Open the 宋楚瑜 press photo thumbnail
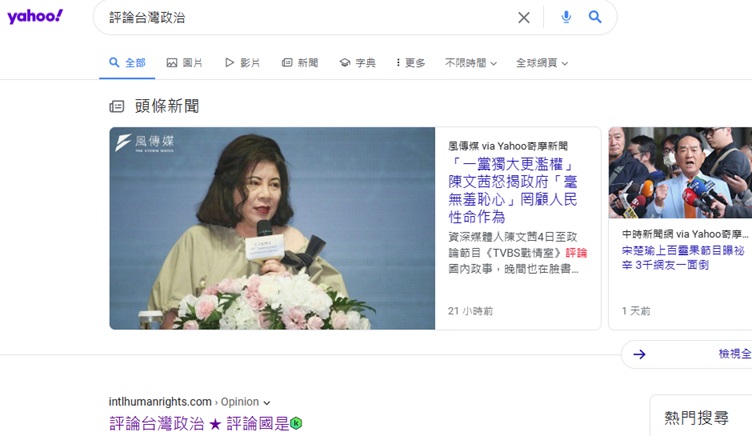 [680, 173]
